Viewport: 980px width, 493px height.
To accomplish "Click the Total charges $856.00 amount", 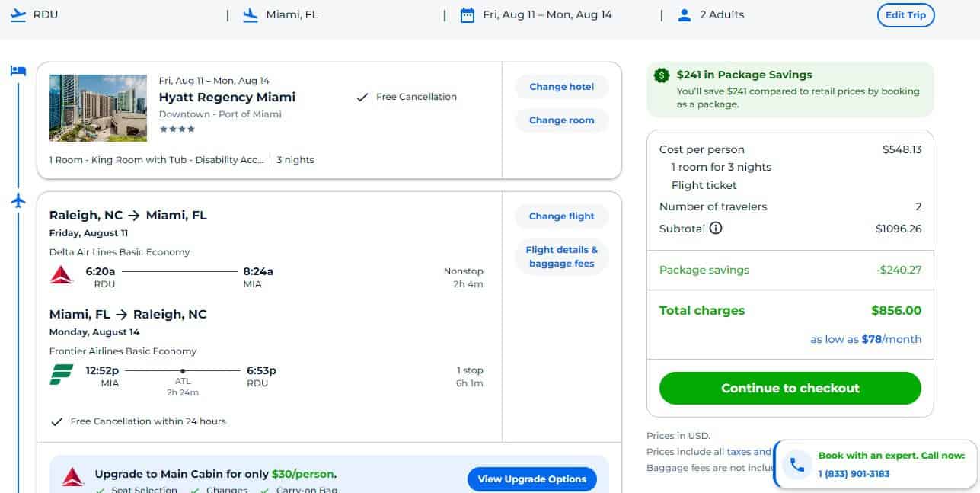I will coord(896,311).
